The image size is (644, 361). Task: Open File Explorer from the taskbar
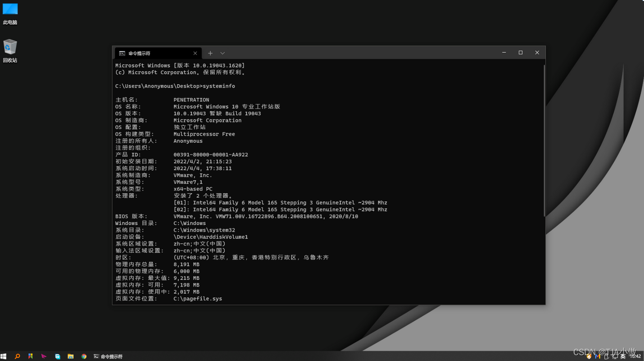pyautogui.click(x=71, y=356)
